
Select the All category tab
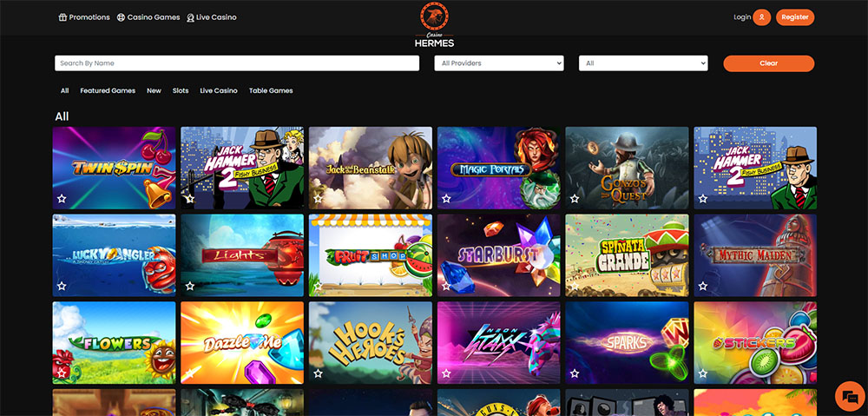(x=65, y=90)
